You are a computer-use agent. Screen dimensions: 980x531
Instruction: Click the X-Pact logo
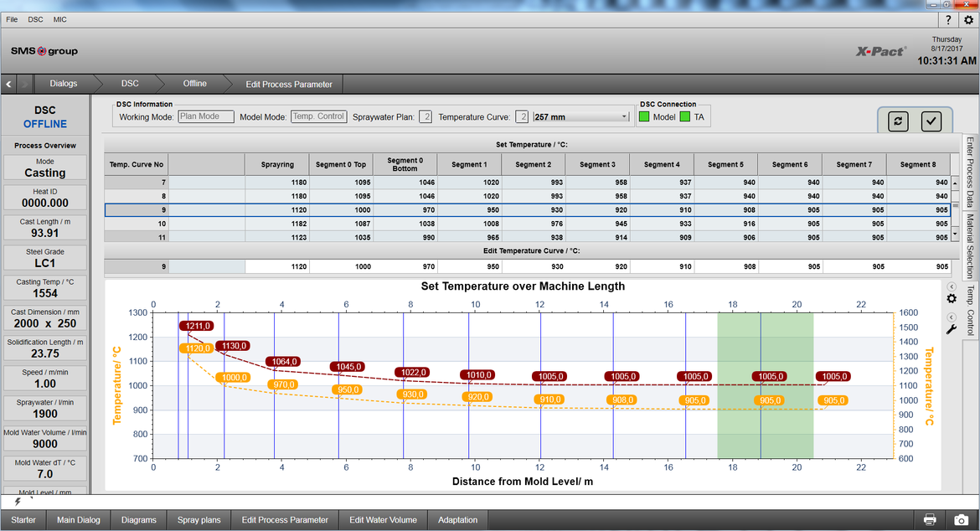(x=880, y=51)
